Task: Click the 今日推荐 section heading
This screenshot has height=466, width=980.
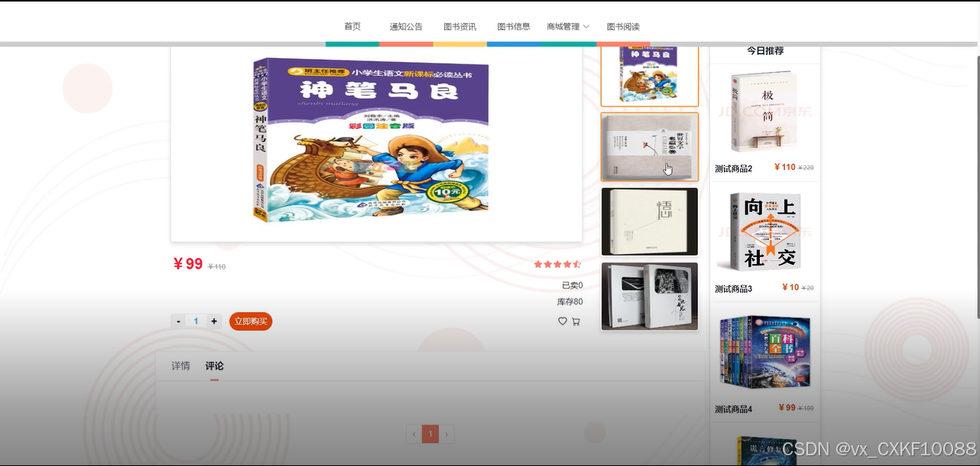Action: coord(765,51)
